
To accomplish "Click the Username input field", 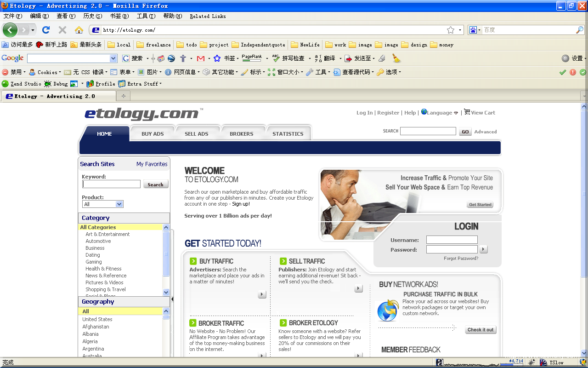I will coord(452,240).
